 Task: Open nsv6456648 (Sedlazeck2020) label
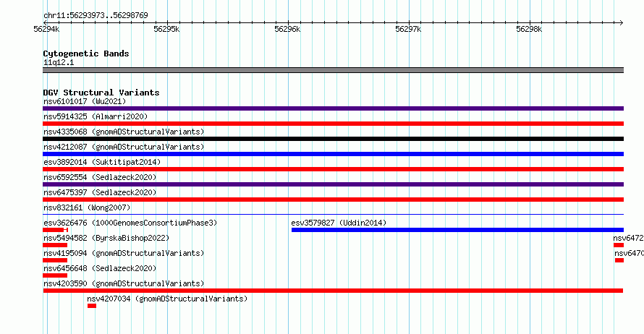click(100, 268)
